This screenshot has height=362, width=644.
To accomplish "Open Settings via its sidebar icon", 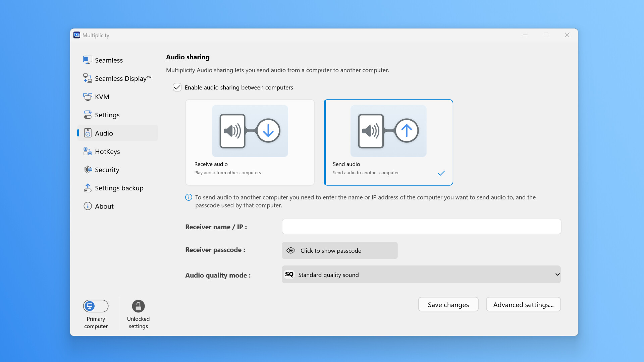I will [x=88, y=115].
